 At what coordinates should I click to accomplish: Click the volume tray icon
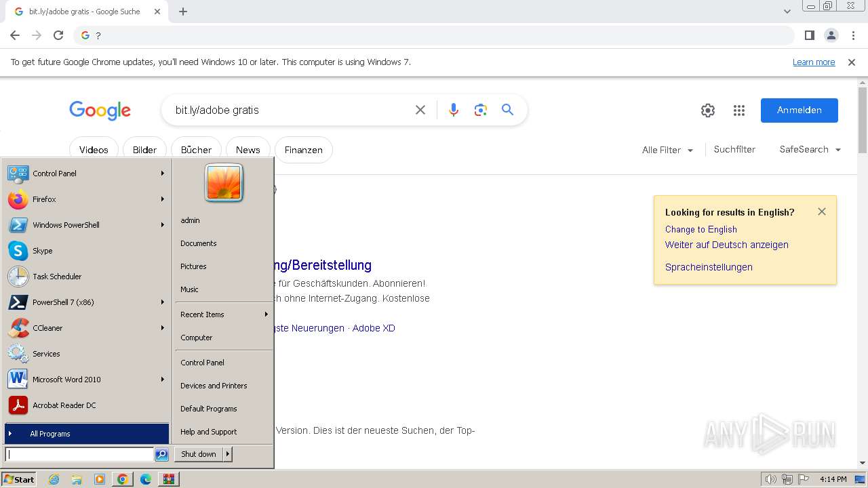[x=770, y=479]
